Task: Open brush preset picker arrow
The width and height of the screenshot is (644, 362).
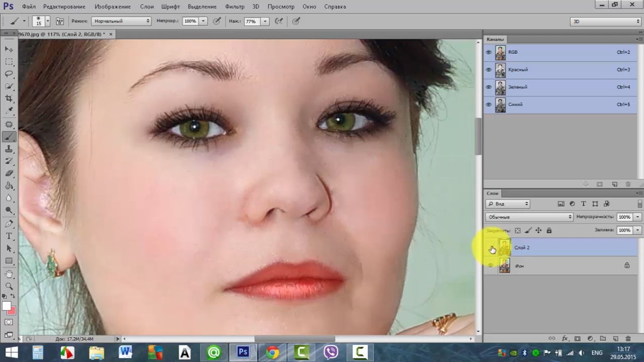Action: pos(48,21)
